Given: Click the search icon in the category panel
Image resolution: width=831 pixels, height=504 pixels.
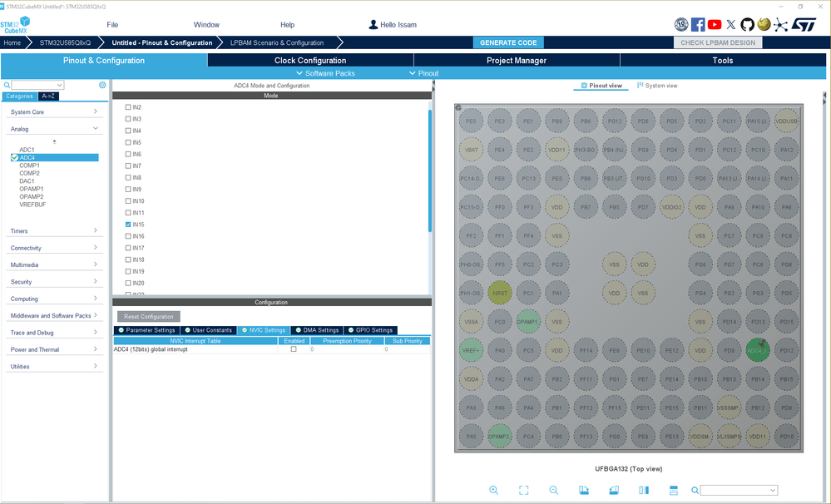Looking at the screenshot, I should point(7,85).
